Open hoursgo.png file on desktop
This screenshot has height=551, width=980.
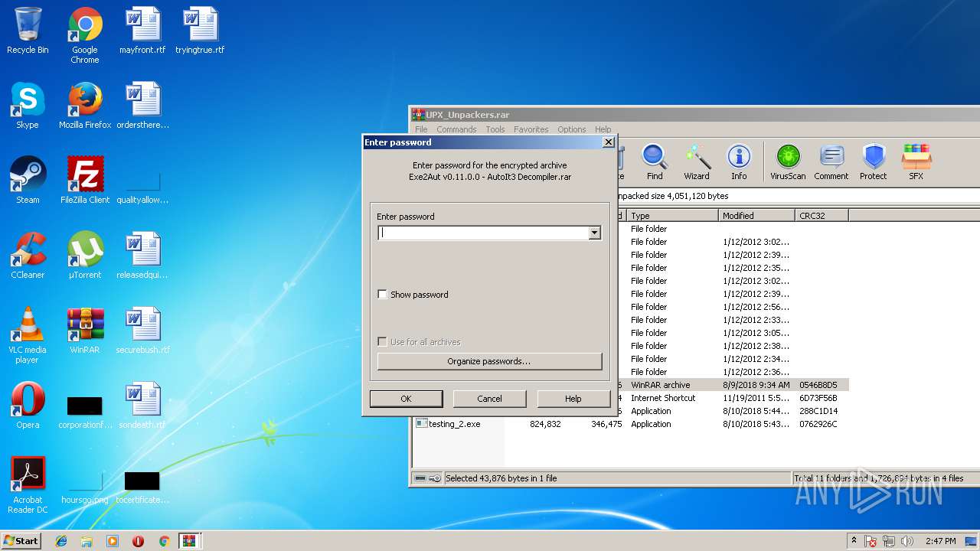click(85, 487)
